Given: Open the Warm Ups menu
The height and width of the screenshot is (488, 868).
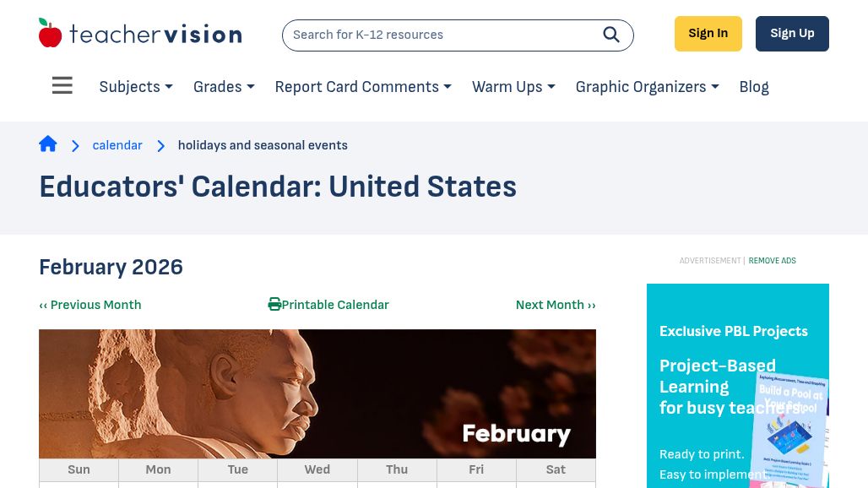Looking at the screenshot, I should (x=513, y=87).
